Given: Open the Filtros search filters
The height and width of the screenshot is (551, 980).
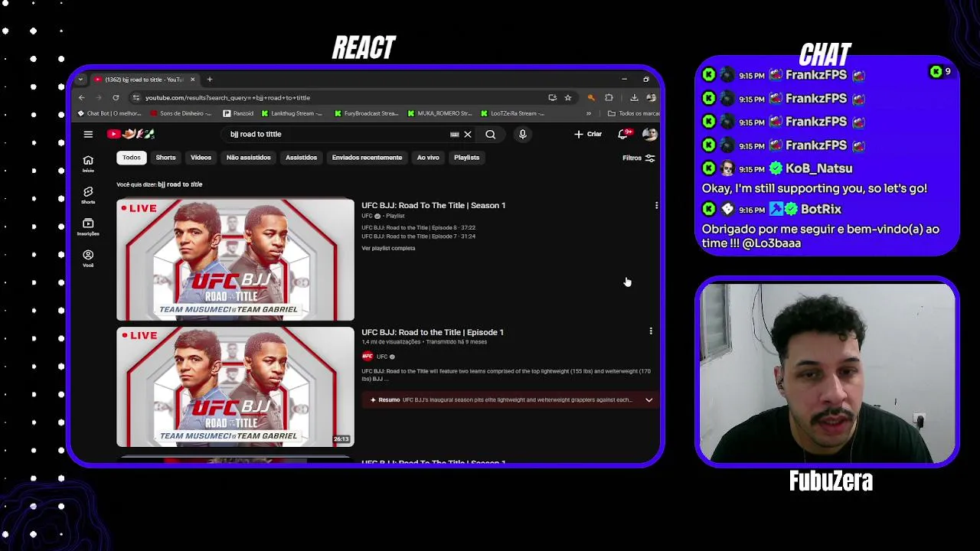Looking at the screenshot, I should (639, 158).
